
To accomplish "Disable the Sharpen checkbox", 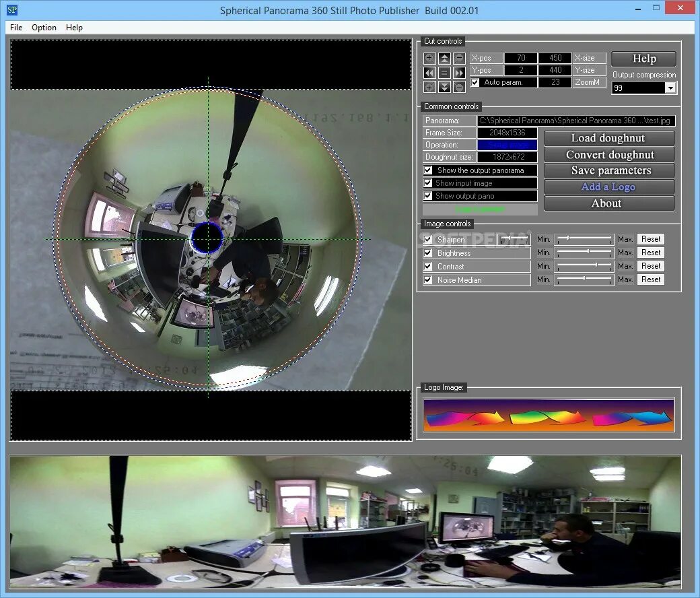I will point(428,240).
